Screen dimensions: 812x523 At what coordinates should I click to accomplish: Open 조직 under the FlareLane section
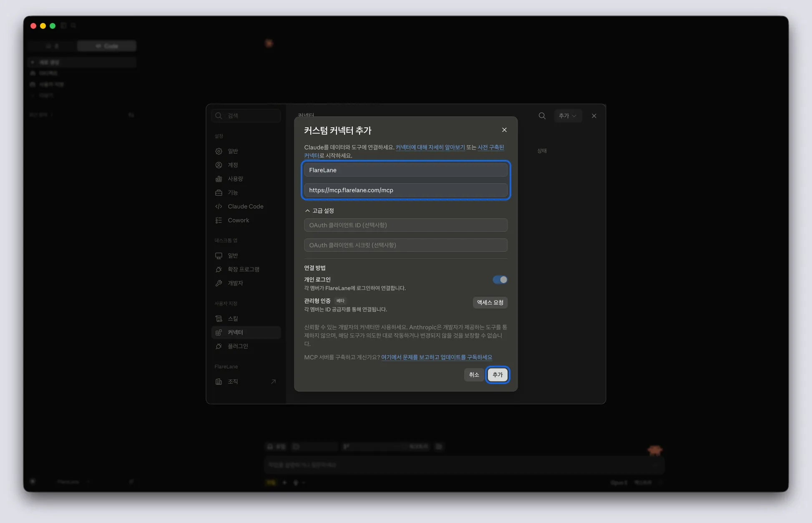click(246, 382)
